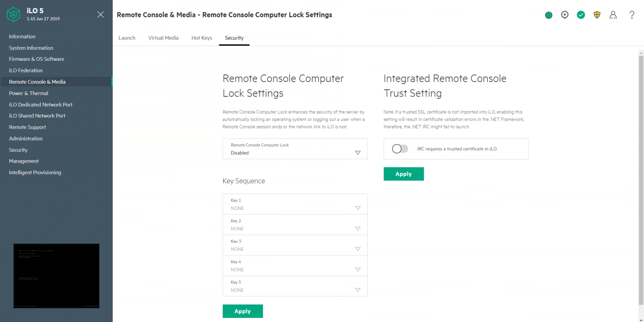Click the '1.45 Jun 27 2019' firmware version text
This screenshot has width=644, height=322.
click(x=43, y=19)
